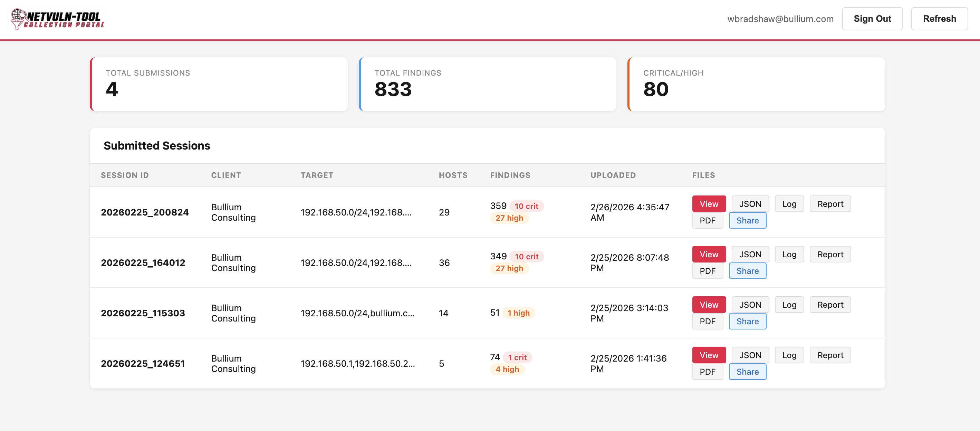Open the Report for session 20260225_115303
Image resolution: width=980 pixels, height=431 pixels.
(830, 304)
